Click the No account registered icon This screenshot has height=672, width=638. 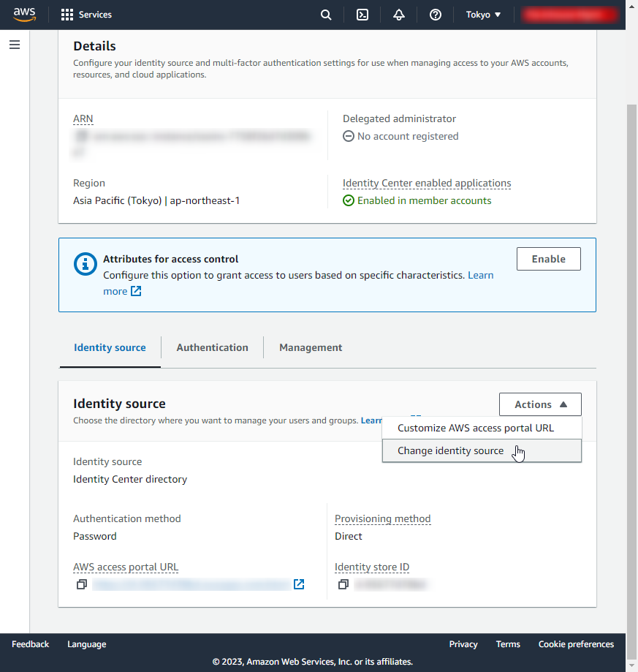(349, 136)
